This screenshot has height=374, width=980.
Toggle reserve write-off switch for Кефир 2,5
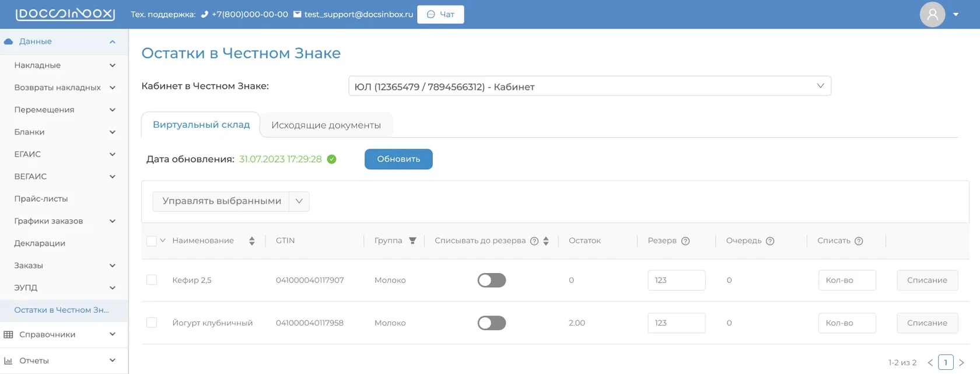coord(492,280)
